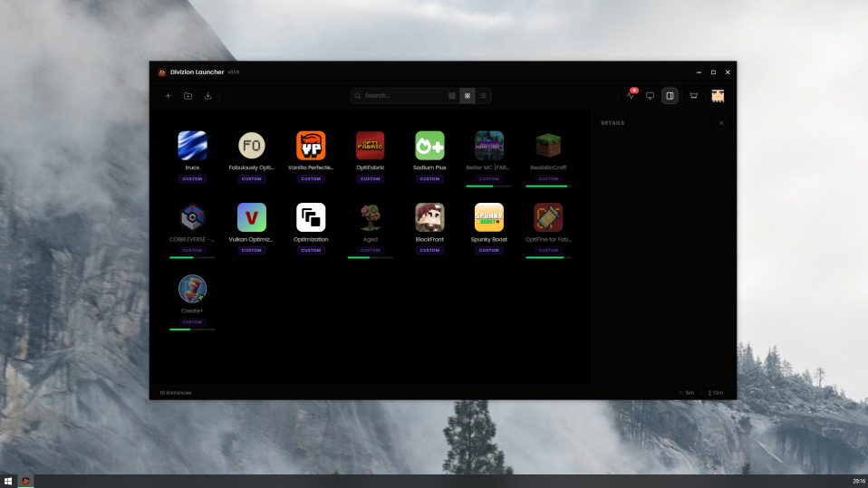Click the plus icon to add an instance
Screen dimensions: 868x488
[168, 96]
